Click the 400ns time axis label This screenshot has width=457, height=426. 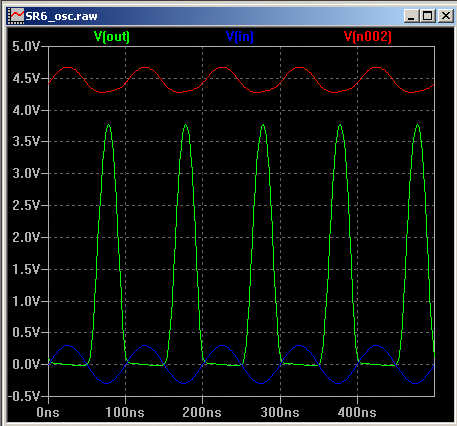click(357, 412)
